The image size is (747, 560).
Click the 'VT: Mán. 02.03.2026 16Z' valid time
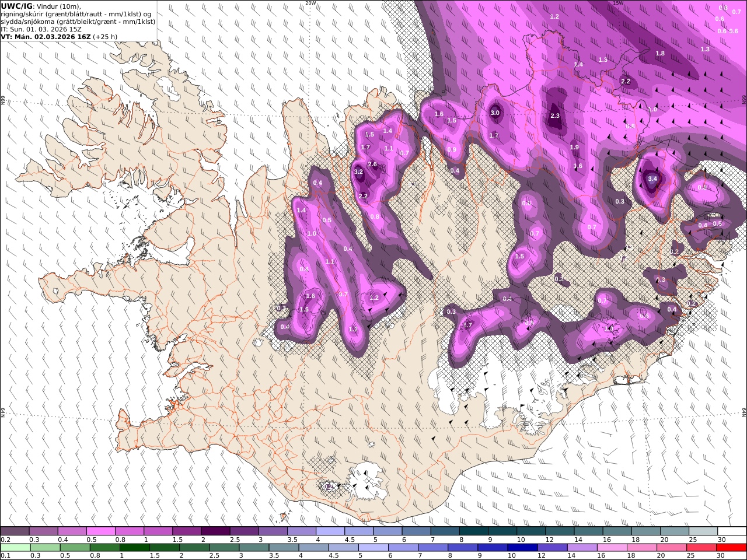pos(46,36)
